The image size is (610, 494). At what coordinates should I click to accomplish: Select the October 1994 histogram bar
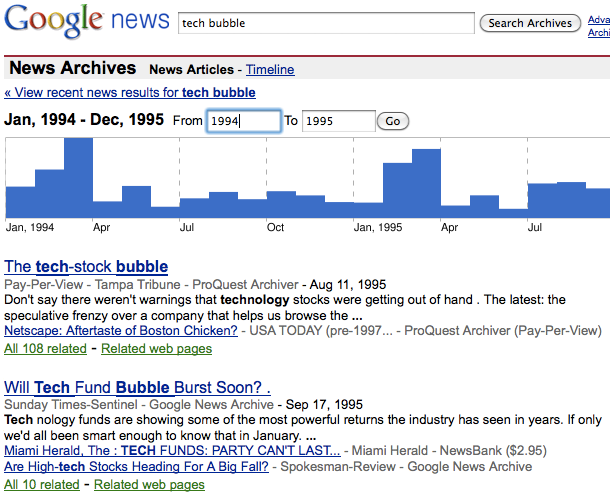coord(281,204)
